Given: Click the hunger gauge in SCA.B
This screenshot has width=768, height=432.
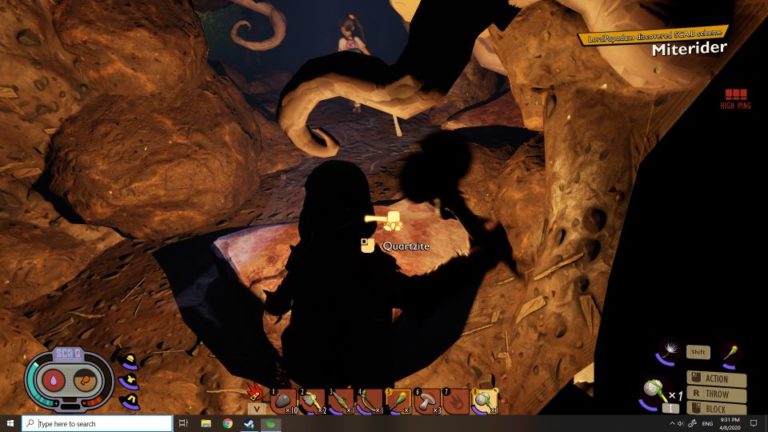Looking at the screenshot, I should [87, 379].
